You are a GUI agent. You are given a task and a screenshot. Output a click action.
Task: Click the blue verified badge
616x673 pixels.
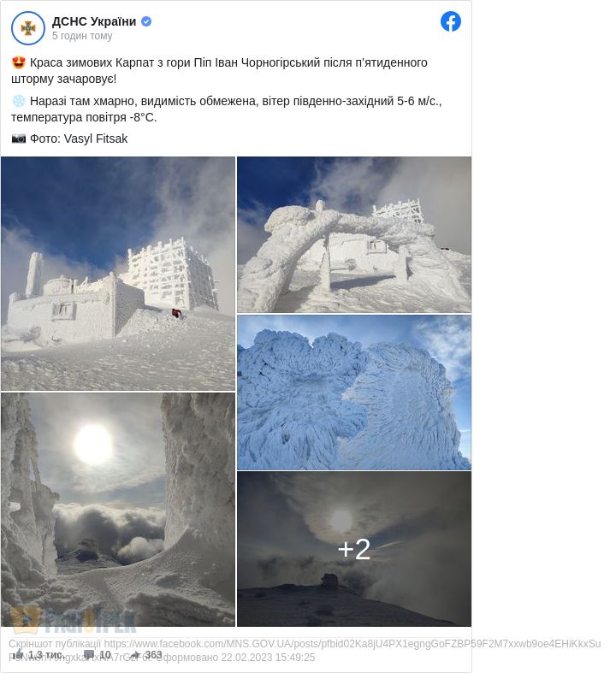click(146, 21)
